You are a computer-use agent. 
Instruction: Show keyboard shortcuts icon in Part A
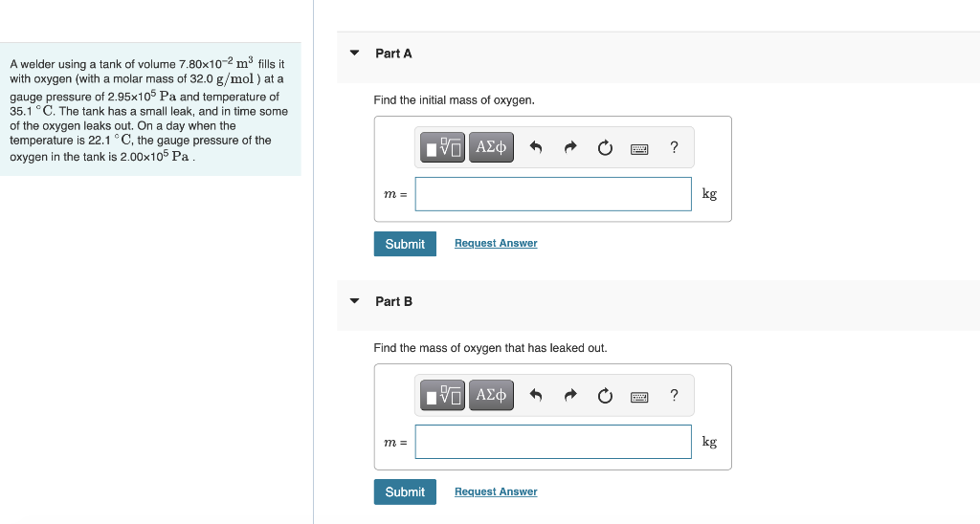pyautogui.click(x=639, y=148)
